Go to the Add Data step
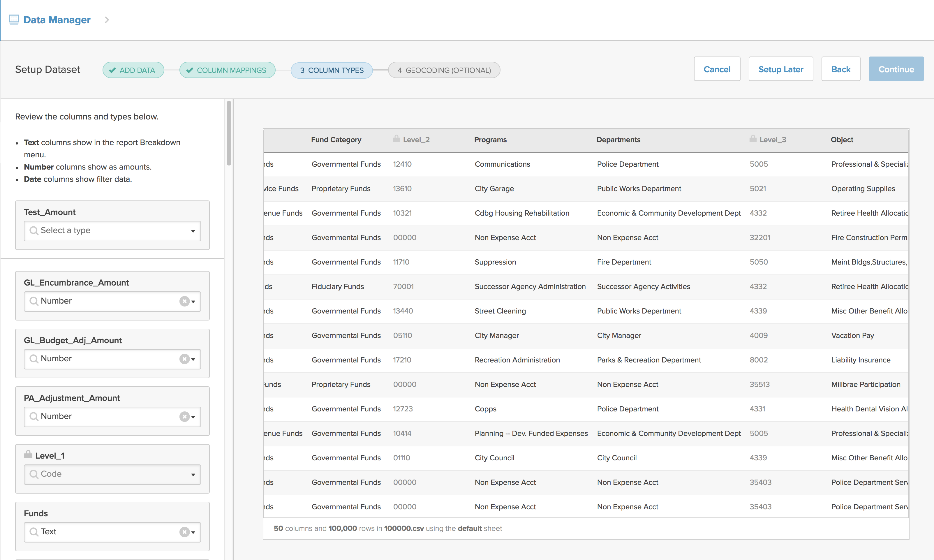Image resolution: width=934 pixels, height=560 pixels. click(x=133, y=70)
